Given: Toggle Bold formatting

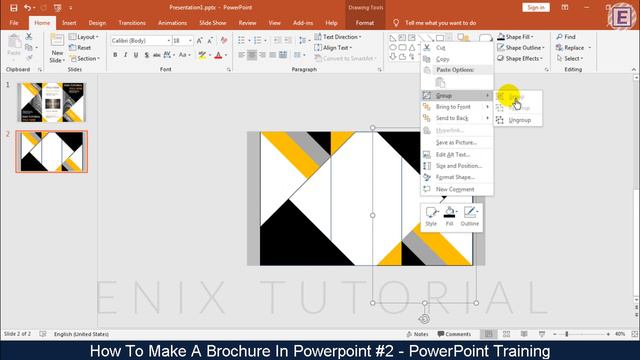Looking at the screenshot, I should tap(115, 55).
